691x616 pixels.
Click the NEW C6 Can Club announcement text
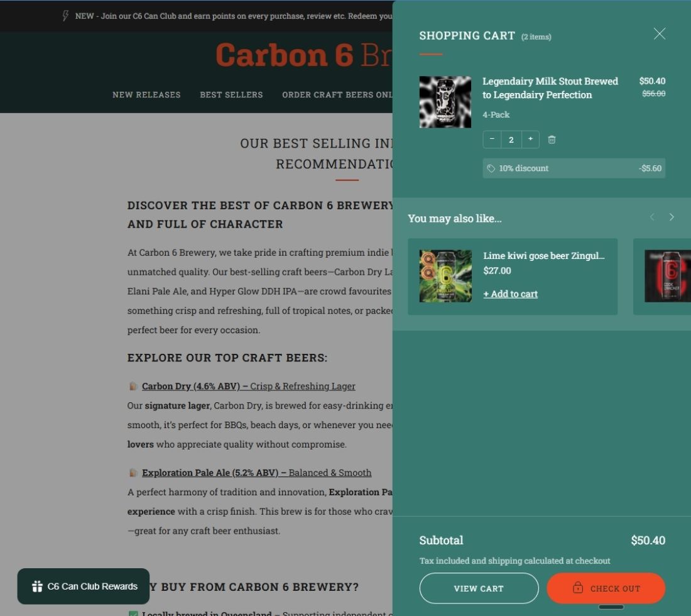point(234,16)
